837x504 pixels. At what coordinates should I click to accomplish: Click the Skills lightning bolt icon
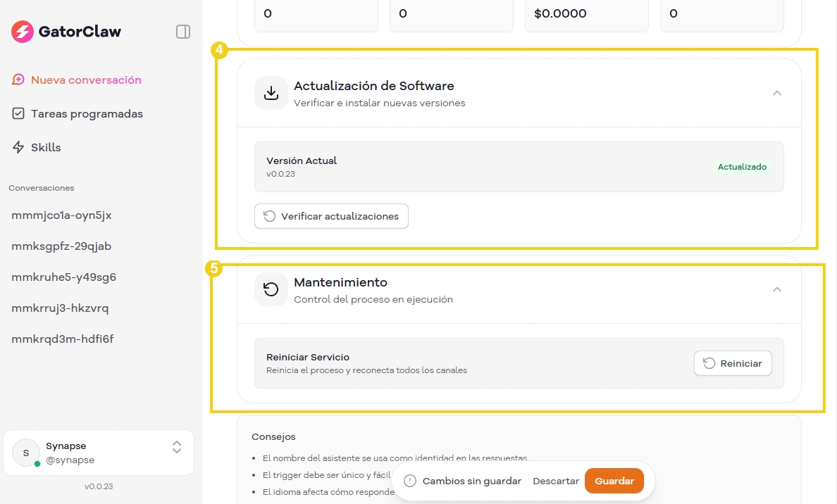19,147
